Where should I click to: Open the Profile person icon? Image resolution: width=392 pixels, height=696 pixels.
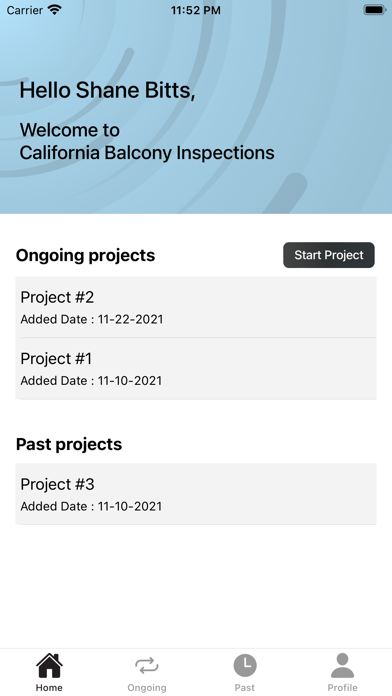(x=342, y=665)
